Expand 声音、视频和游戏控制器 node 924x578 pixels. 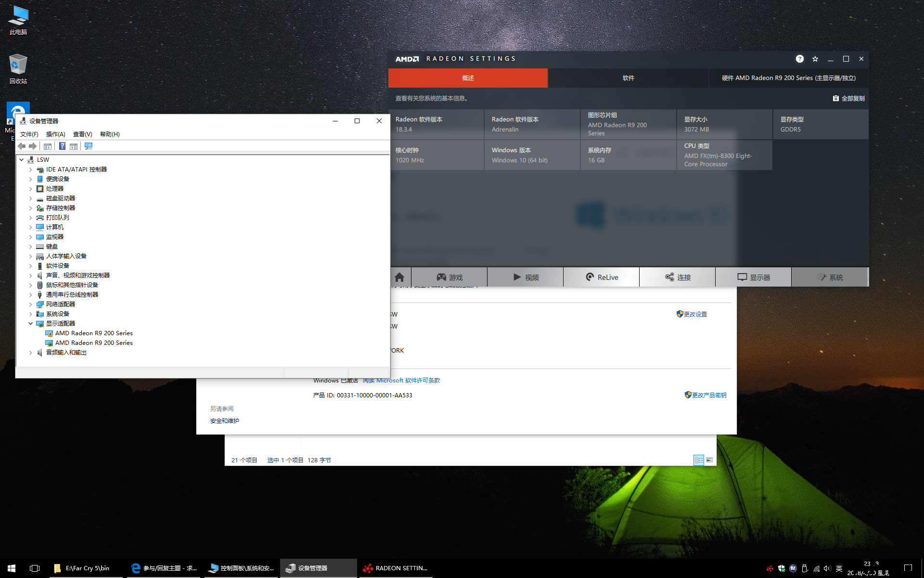(31, 276)
